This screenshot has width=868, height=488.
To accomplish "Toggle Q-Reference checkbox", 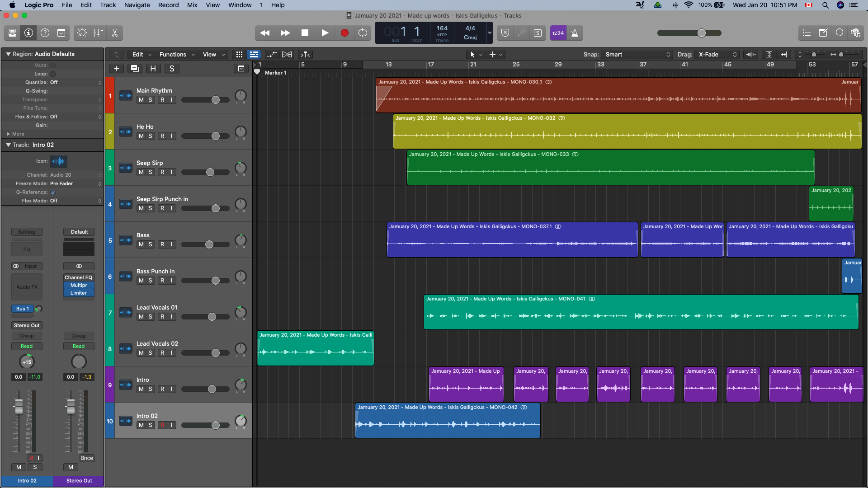I will (x=53, y=192).
